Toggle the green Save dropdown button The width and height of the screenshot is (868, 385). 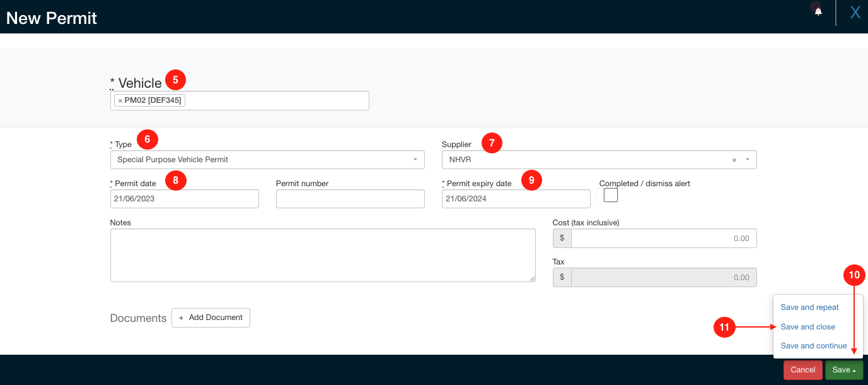[843, 370]
